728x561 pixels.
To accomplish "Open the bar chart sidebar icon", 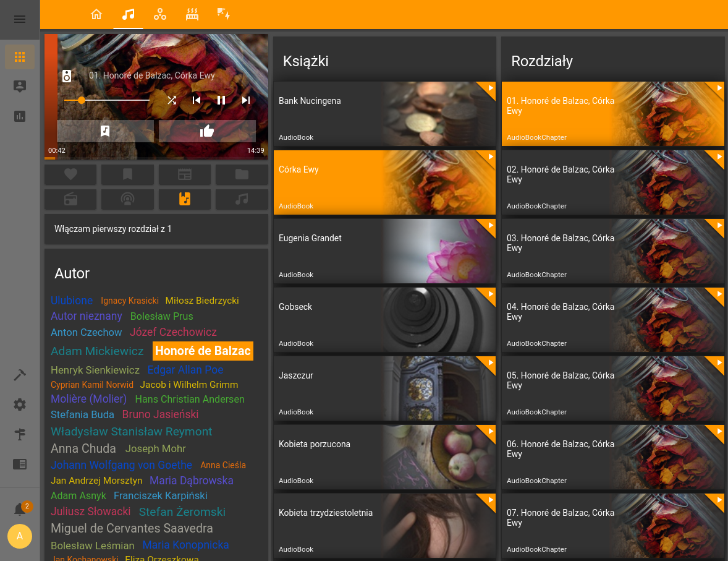I will coord(20,116).
